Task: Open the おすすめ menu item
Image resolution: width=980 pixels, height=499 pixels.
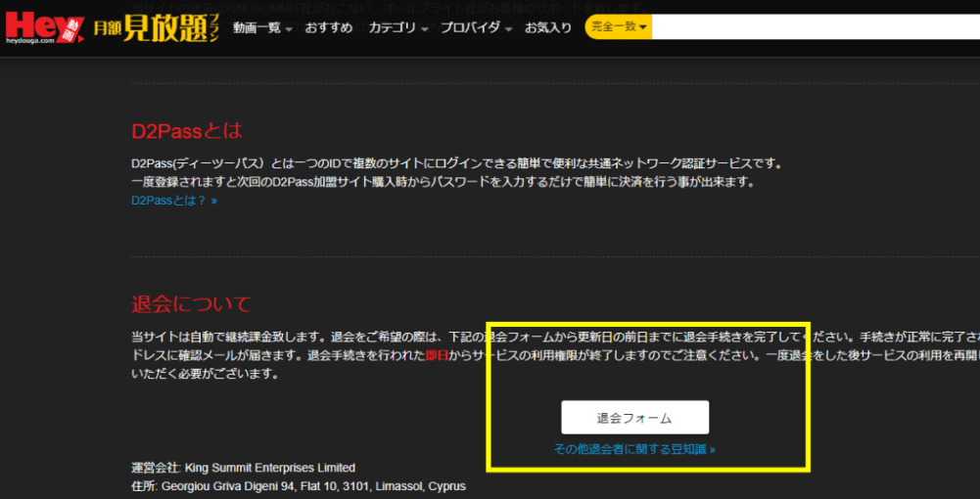Action: coord(329,28)
